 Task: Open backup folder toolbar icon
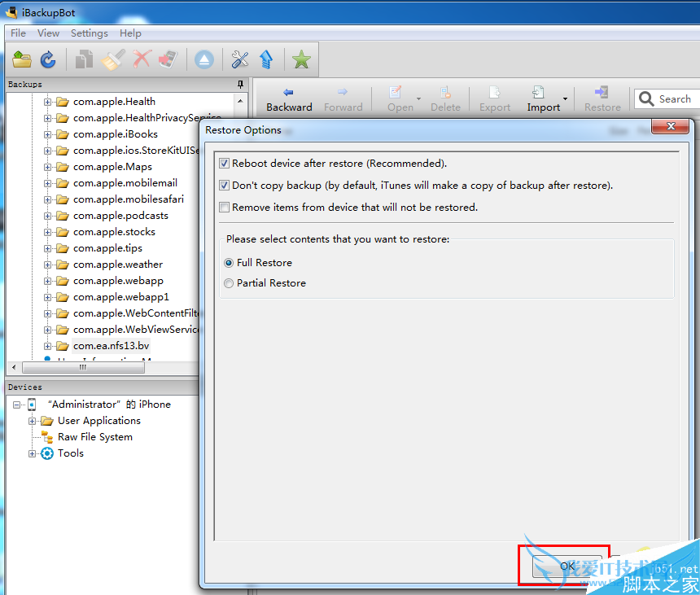click(22, 59)
